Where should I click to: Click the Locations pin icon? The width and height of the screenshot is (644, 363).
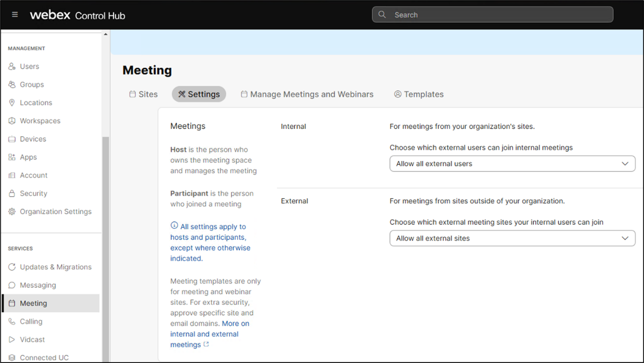[x=12, y=103]
